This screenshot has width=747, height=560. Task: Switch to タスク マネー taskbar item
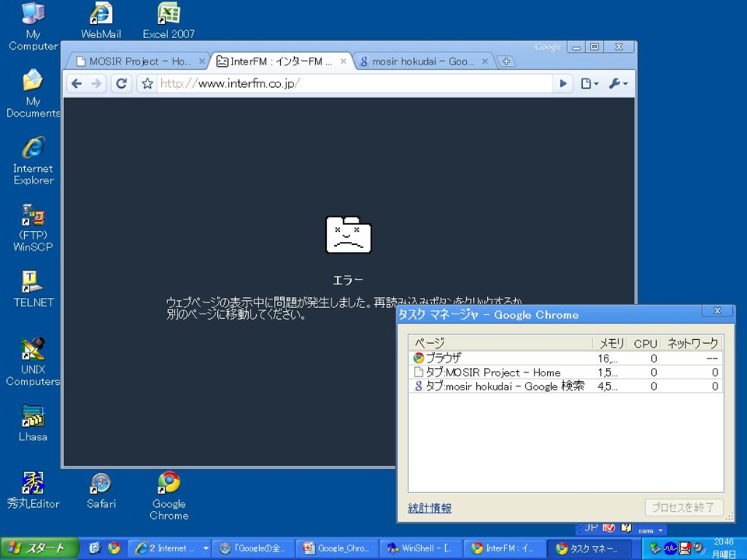pyautogui.click(x=589, y=548)
